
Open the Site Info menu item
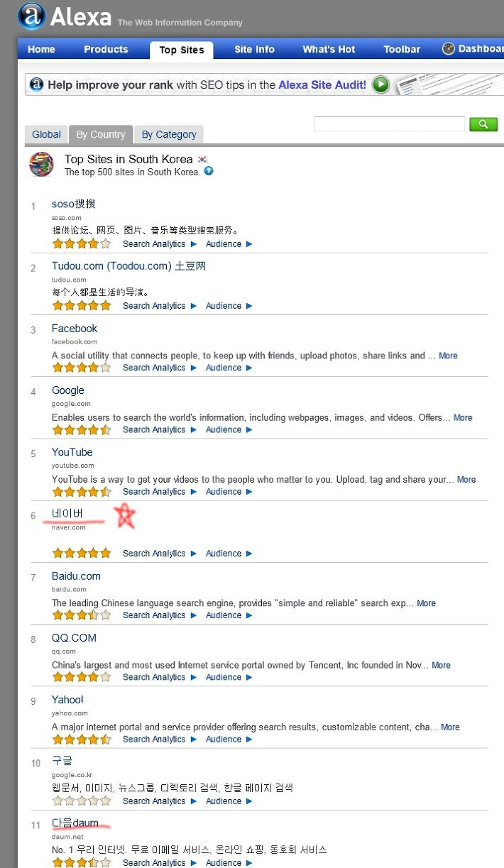[254, 49]
